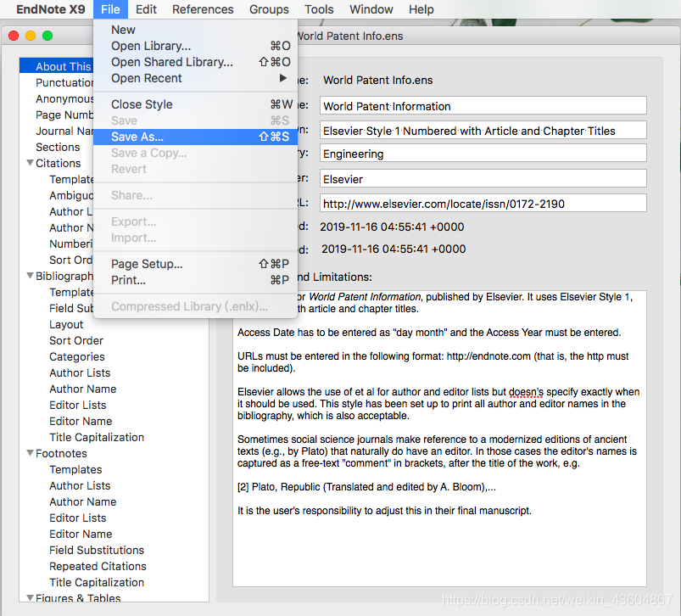Minimize the window with yellow button
The height and width of the screenshot is (616, 681).
[31, 36]
